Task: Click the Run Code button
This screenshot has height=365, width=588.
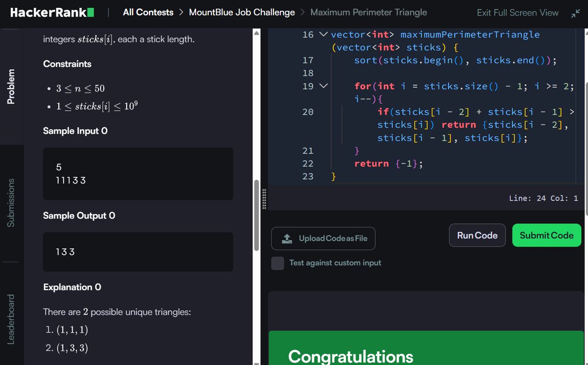Action: 477,236
